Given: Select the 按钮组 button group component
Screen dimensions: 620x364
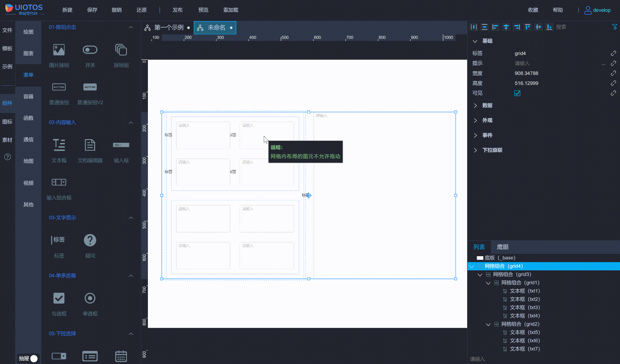Looking at the screenshot, I should 121,50.
